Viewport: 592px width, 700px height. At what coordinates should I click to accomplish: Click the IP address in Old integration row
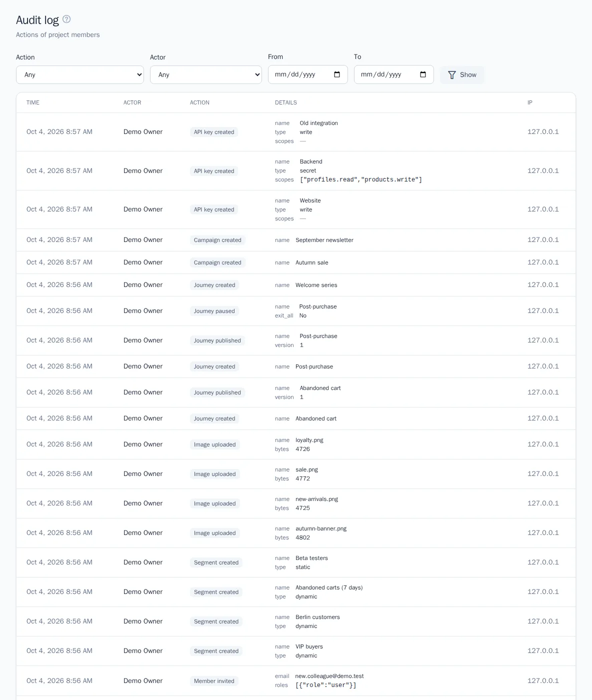(543, 132)
